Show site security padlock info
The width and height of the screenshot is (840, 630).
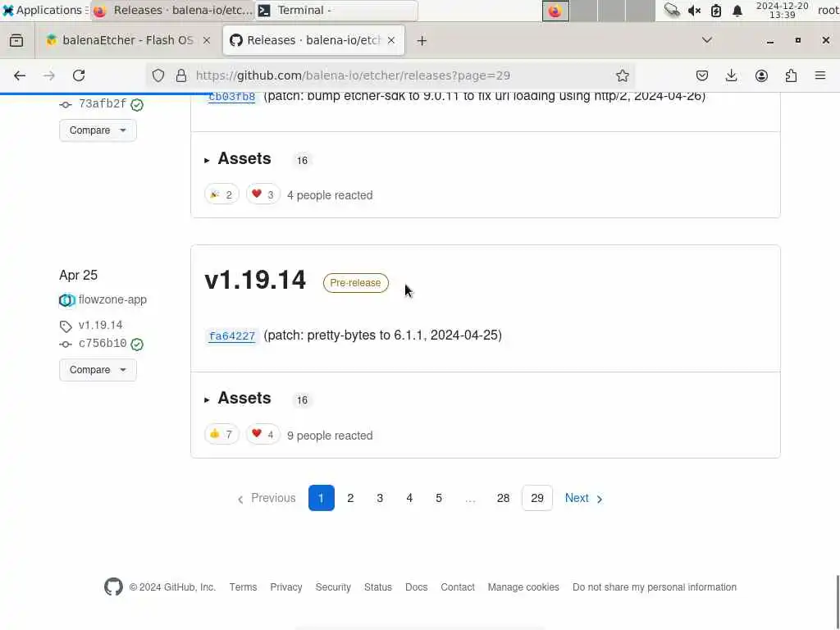pyautogui.click(x=181, y=75)
